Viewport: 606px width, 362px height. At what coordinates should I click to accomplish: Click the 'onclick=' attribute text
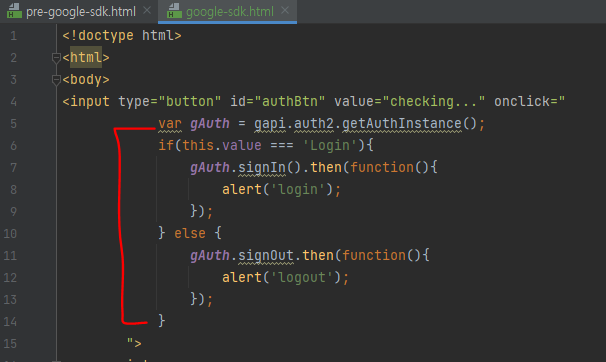(x=525, y=102)
